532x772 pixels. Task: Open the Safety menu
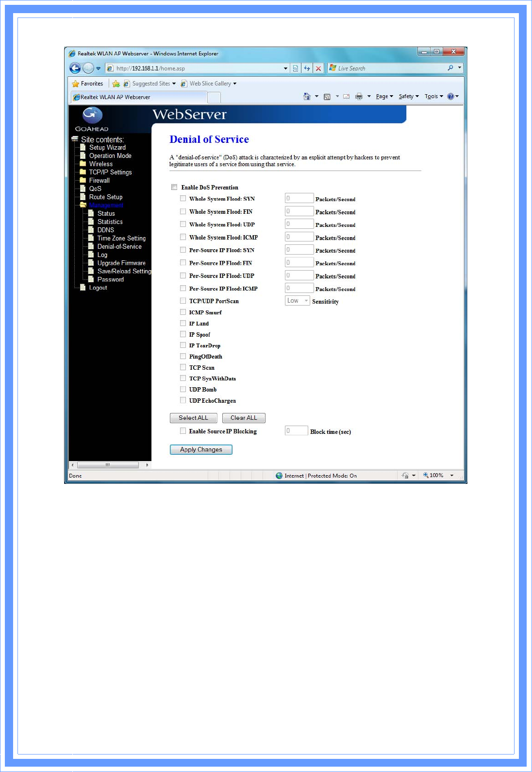409,96
